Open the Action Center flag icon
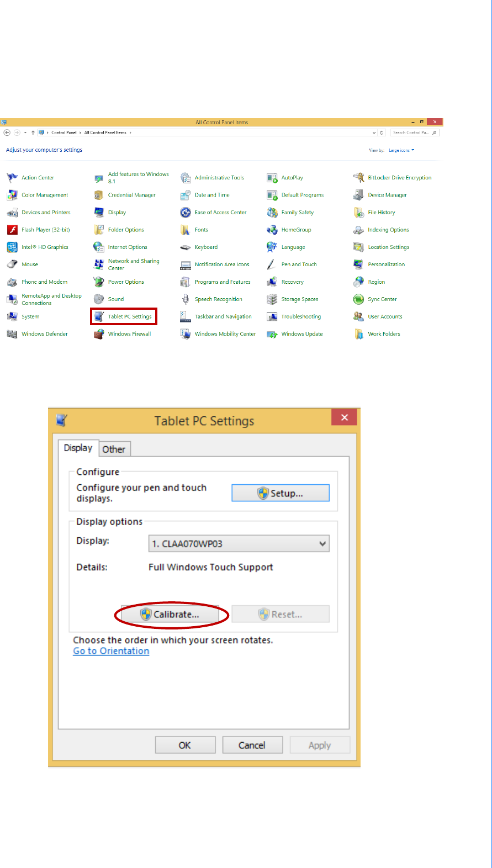 pos(12,178)
